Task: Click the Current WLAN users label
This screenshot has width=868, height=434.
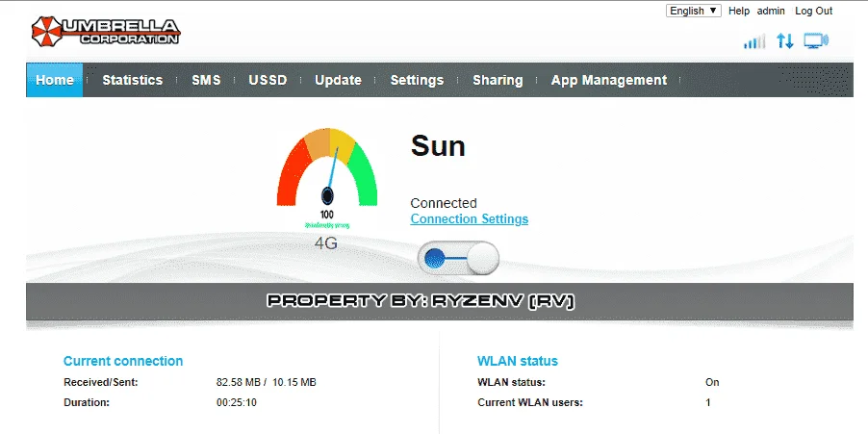Action: point(530,402)
